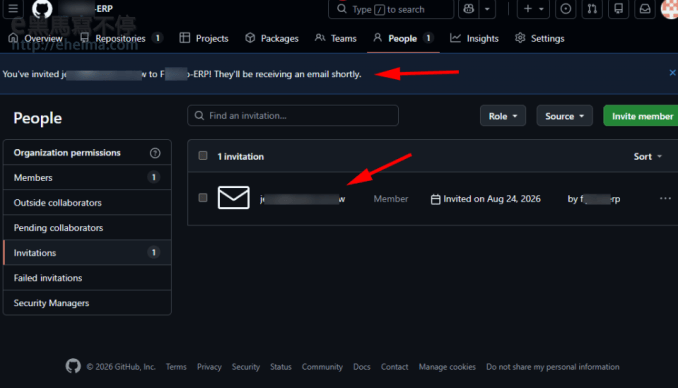The width and height of the screenshot is (678, 388).
Task: Switch to the People tab
Action: 403,38
